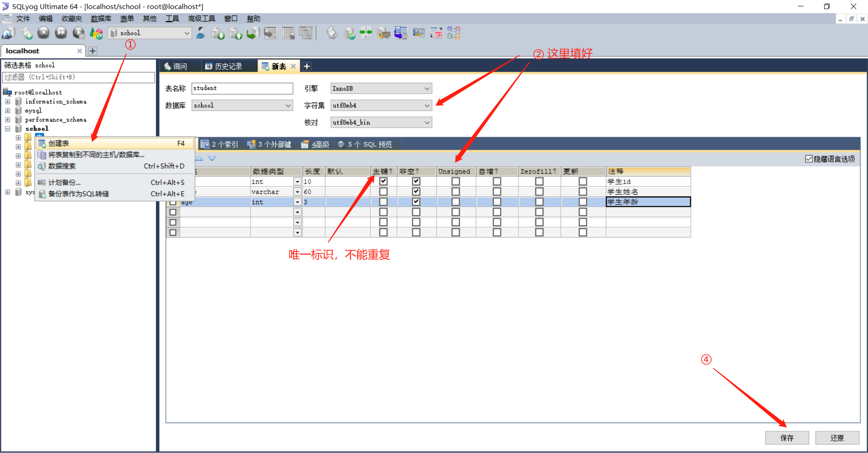This screenshot has height=453, width=868.
Task: Check Unsigned for the 学生姓名 row
Action: [456, 192]
